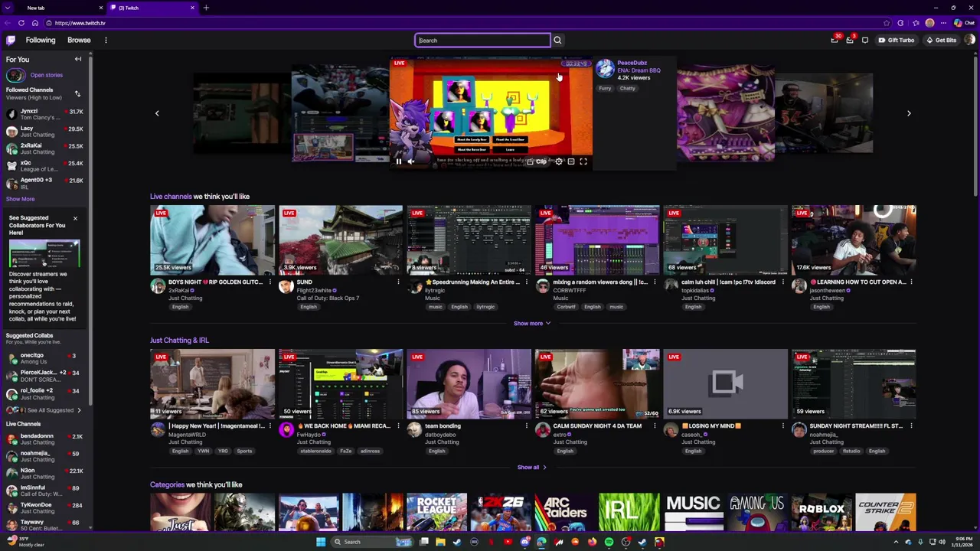Open the browser three-dot settings menu
Viewport: 980px width, 551px height.
click(x=943, y=23)
